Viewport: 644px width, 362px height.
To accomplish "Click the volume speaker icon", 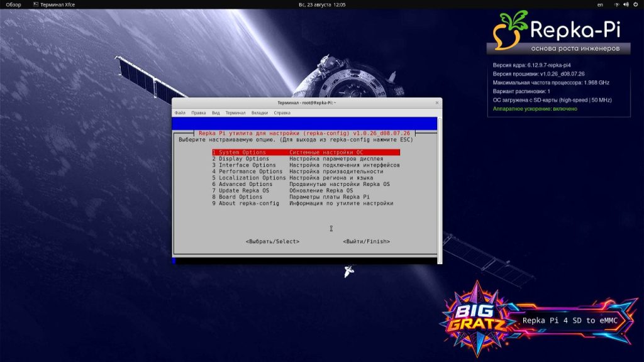I will tap(626, 4).
